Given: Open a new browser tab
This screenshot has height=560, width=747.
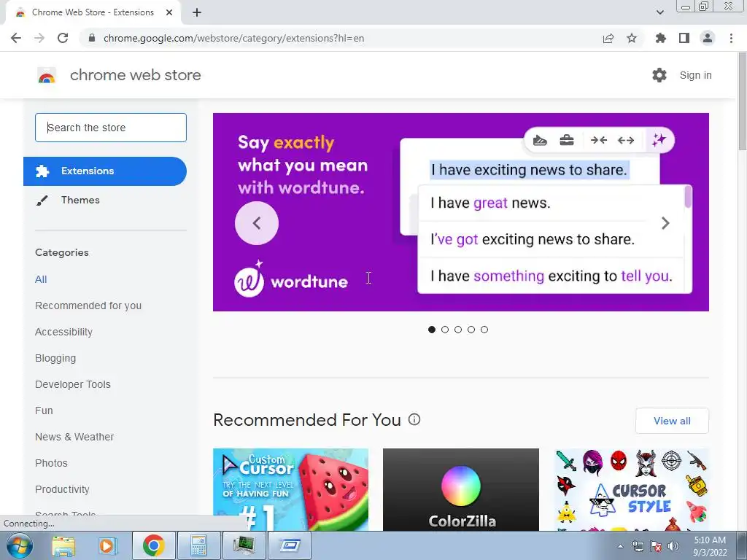Looking at the screenshot, I should click(197, 12).
